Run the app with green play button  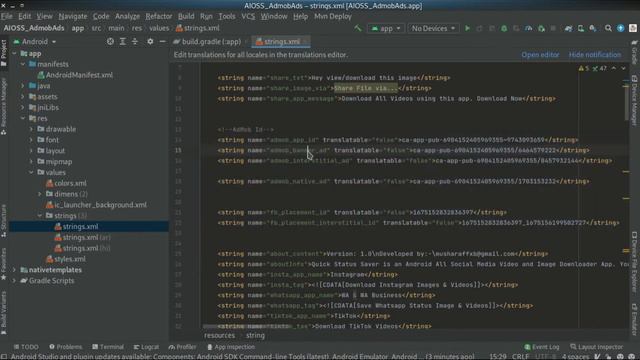[467, 28]
